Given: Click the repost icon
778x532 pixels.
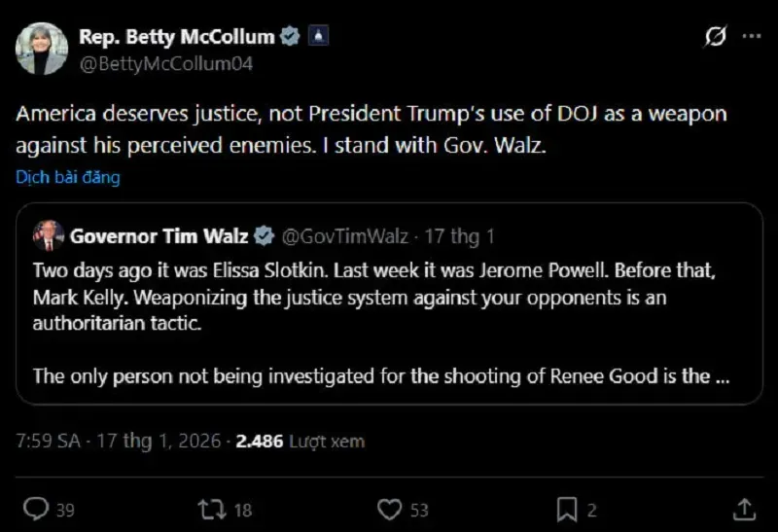Looking at the screenshot, I should click(x=210, y=508).
